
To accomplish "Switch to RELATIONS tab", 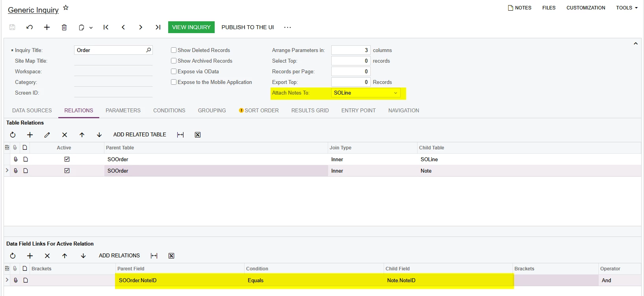I will click(79, 110).
